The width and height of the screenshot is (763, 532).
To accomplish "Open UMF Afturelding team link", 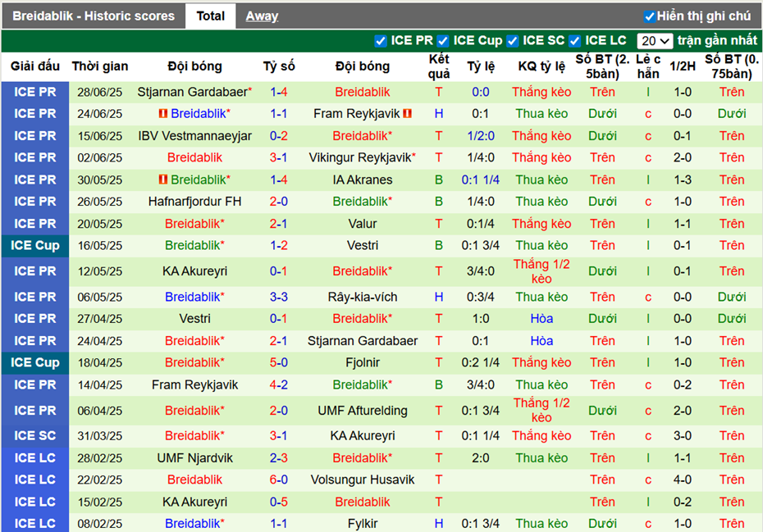I will point(363,411).
